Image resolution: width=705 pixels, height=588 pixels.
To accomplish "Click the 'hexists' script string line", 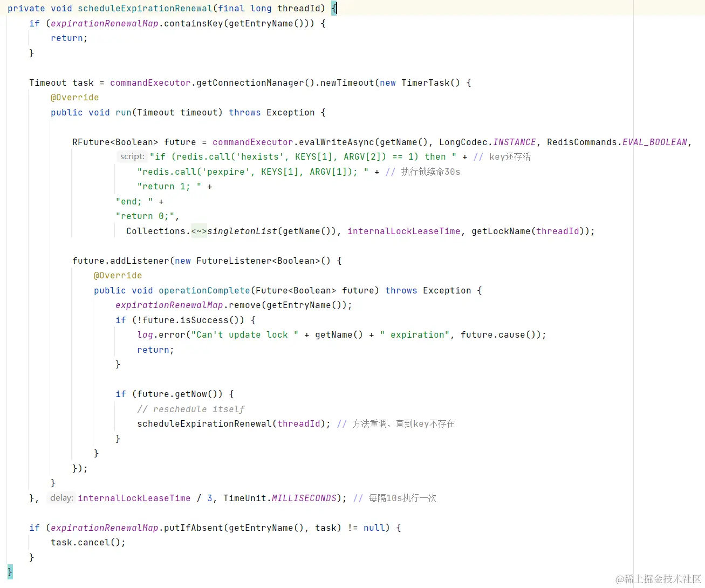I will (303, 157).
